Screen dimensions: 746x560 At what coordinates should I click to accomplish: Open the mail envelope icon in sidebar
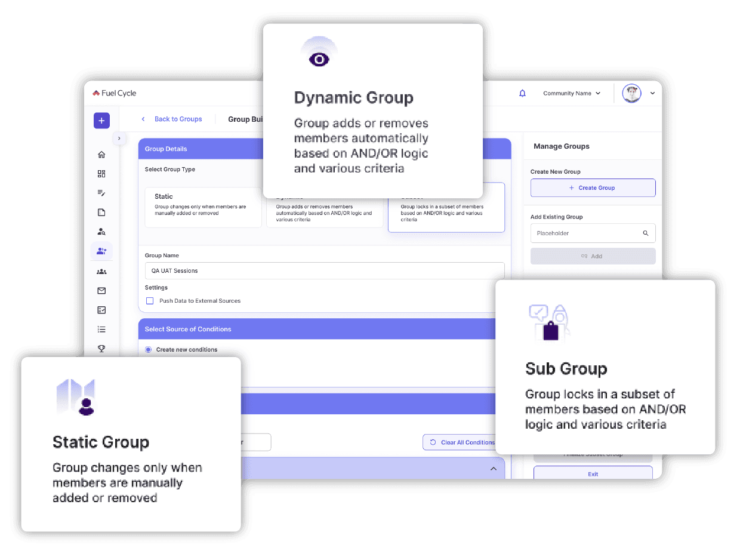[x=101, y=291]
